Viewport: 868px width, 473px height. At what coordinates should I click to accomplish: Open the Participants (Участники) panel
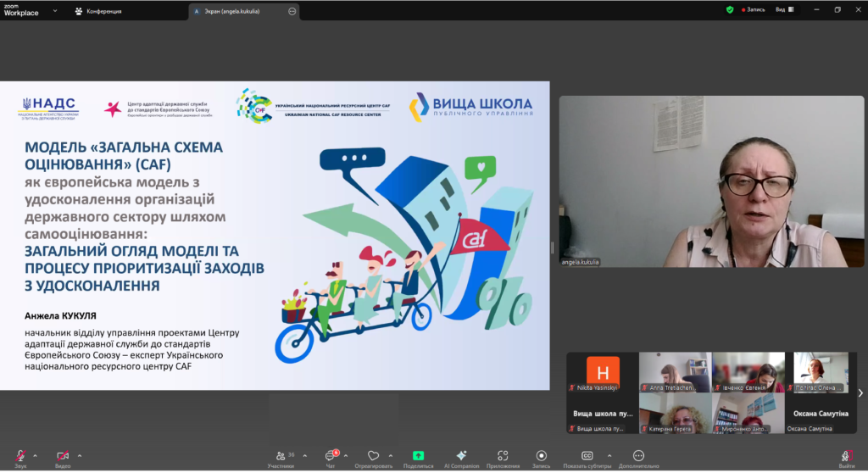(281, 456)
